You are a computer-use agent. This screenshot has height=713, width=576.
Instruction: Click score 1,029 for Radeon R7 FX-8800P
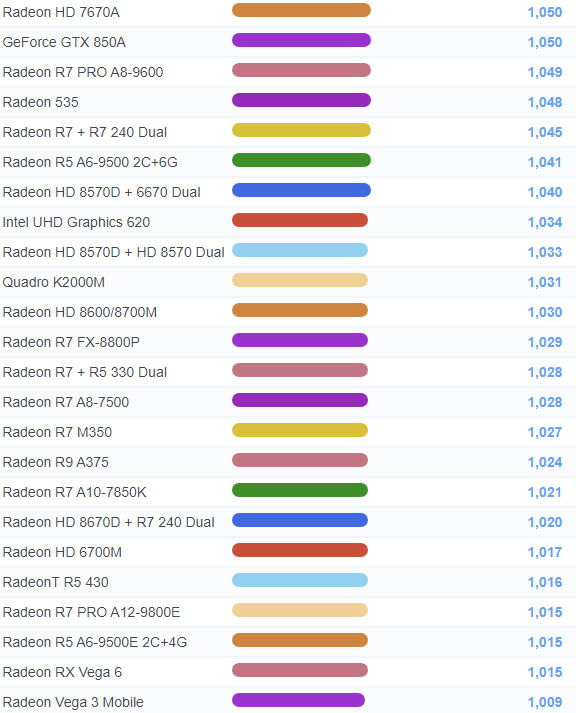545,342
